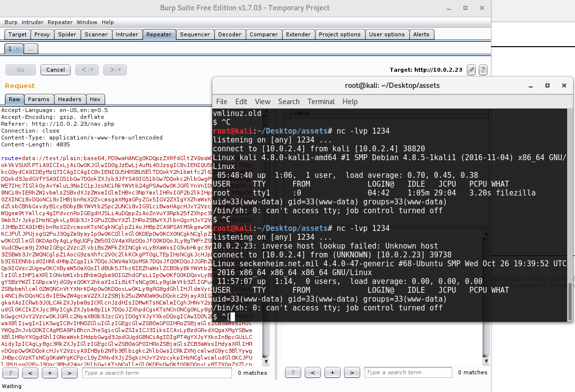This screenshot has width=575, height=392.
Task: Edit the target with the pencil icon
Action: click(471, 70)
